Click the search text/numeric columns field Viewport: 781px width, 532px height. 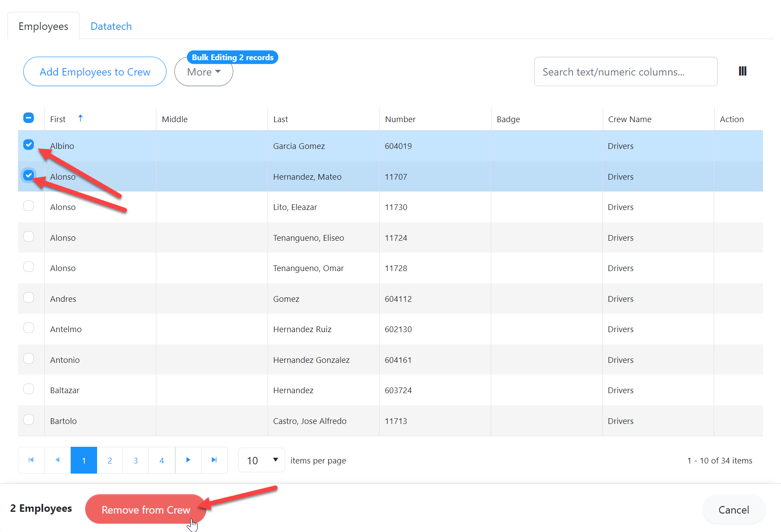(625, 72)
